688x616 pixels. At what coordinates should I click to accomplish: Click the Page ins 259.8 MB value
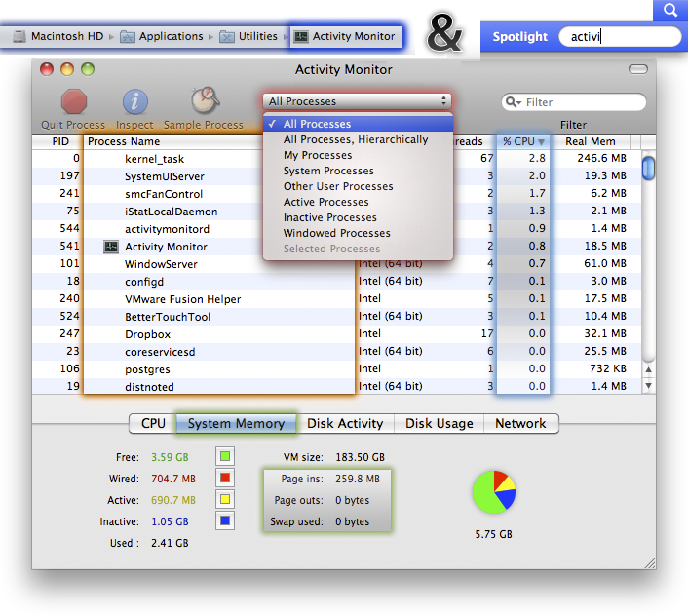tap(358, 479)
